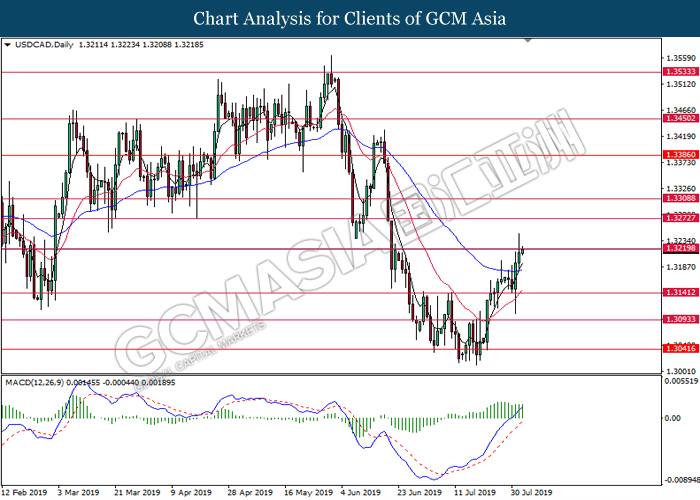Select the USDCAD,Daily symbol label
This screenshot has width=700, height=500.
click(x=44, y=45)
